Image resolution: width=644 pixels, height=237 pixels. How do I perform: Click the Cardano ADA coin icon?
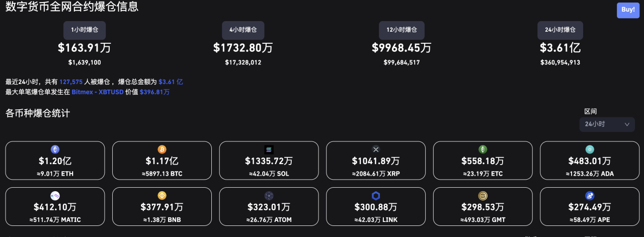pos(590,149)
